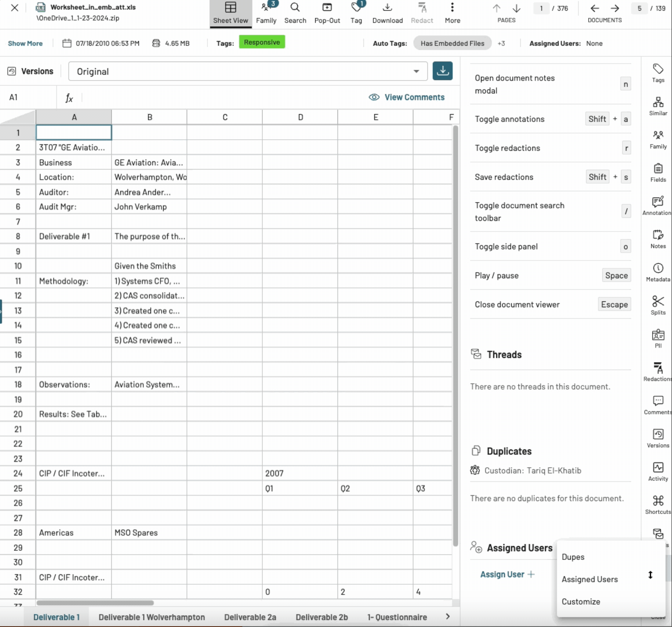Click cell with Wolverhampton location

click(149, 177)
